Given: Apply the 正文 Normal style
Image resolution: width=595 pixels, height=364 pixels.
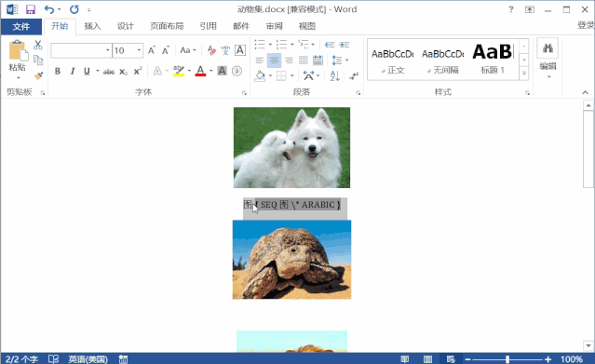Looking at the screenshot, I should 393,60.
